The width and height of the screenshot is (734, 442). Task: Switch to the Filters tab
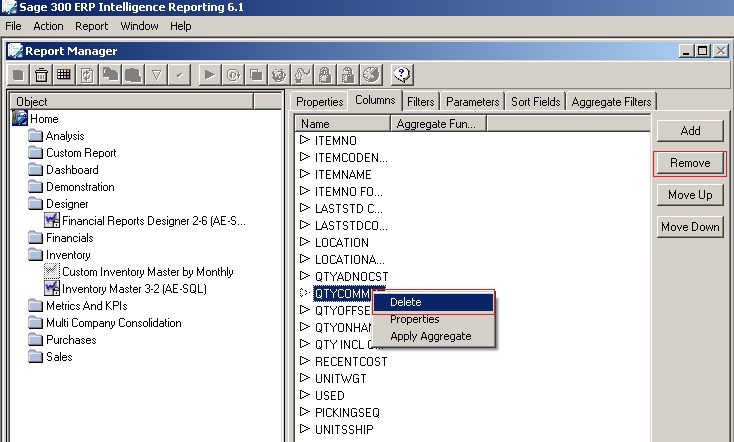420,102
